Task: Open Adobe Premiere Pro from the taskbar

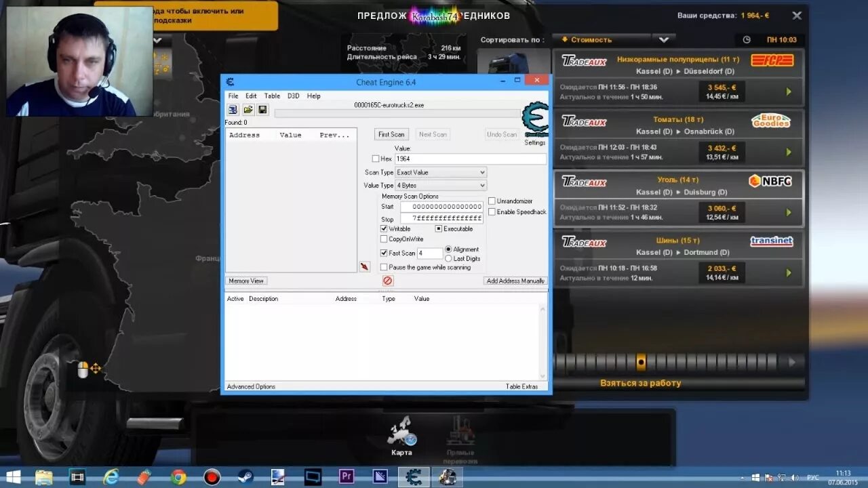Action: tap(347, 477)
